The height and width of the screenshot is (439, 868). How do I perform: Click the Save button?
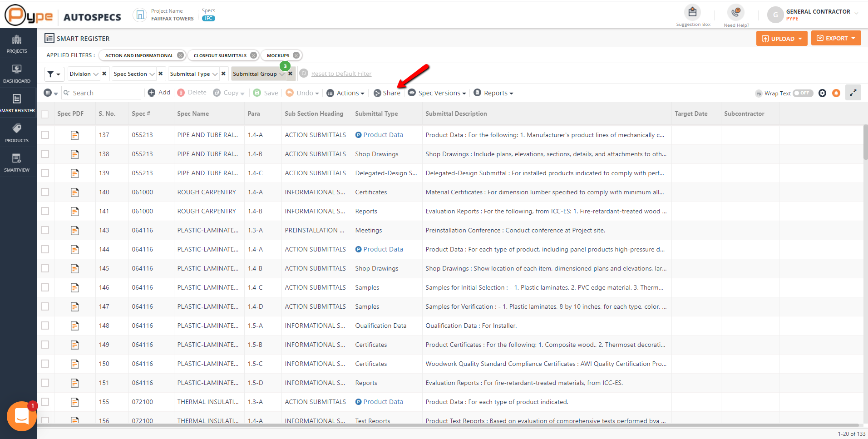click(266, 93)
